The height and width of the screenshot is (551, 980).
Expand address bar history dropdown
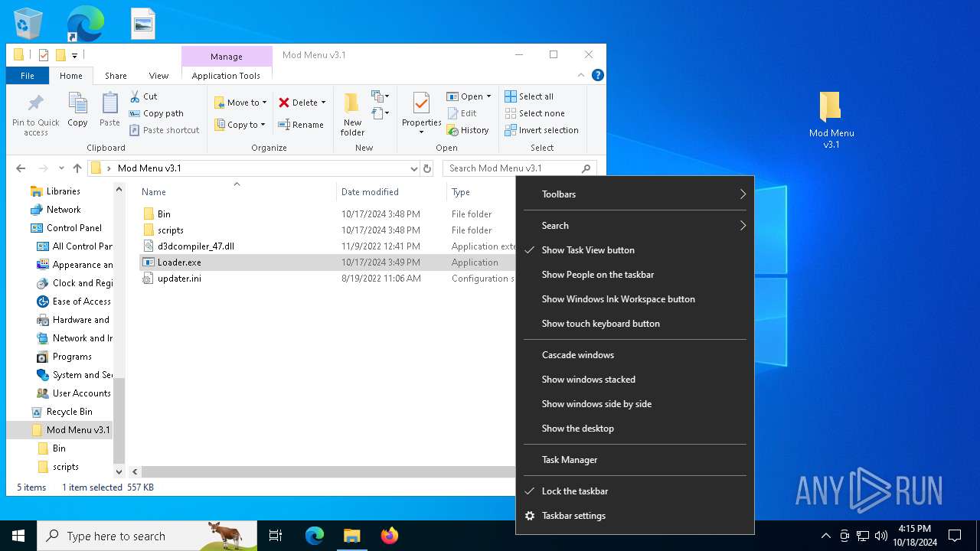click(x=413, y=168)
